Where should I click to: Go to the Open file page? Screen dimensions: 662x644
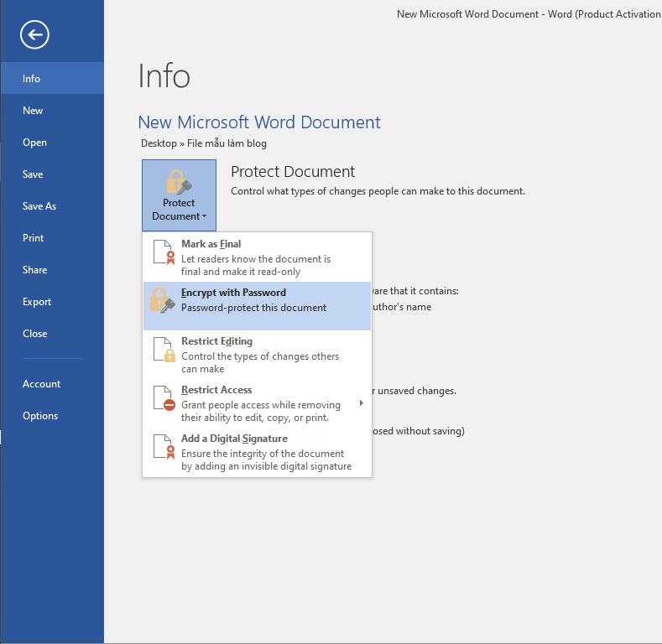coord(34,143)
